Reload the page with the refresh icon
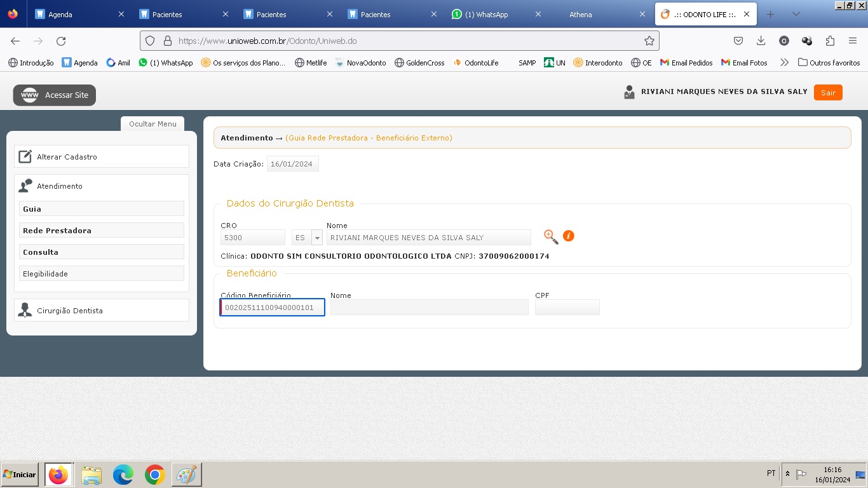This screenshot has width=868, height=488. pyautogui.click(x=61, y=41)
